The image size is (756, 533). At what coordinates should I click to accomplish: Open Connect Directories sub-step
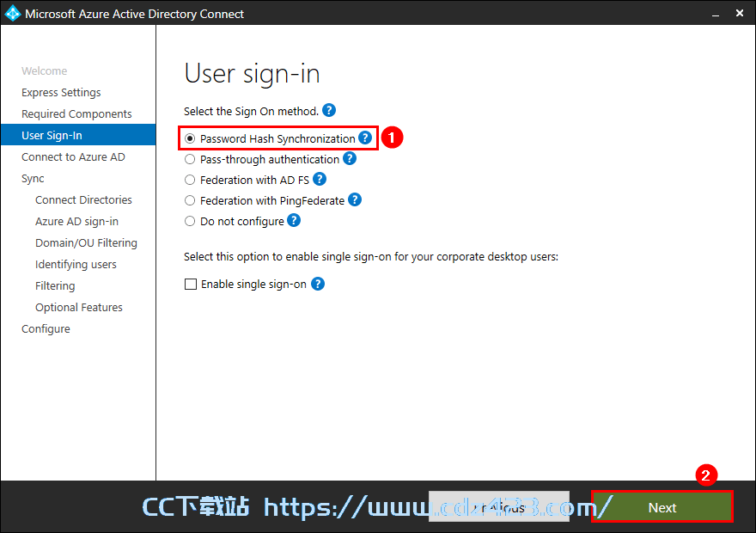(x=83, y=199)
